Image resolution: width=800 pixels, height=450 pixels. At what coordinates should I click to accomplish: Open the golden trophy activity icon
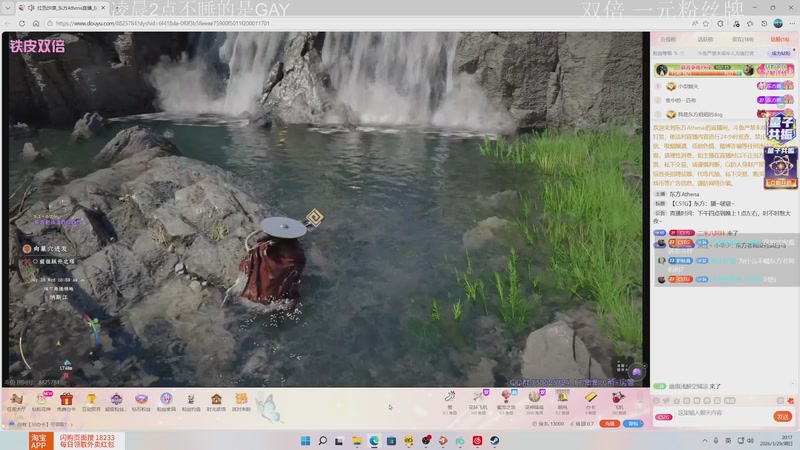[91, 401]
